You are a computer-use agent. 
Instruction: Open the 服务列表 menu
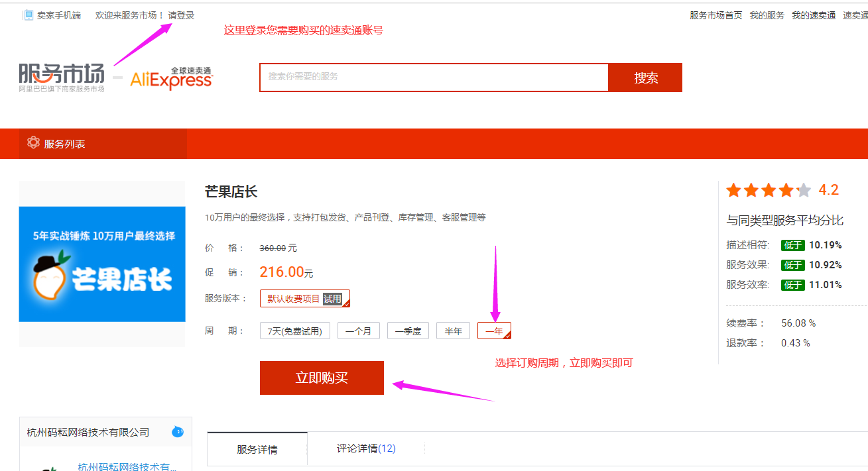103,144
